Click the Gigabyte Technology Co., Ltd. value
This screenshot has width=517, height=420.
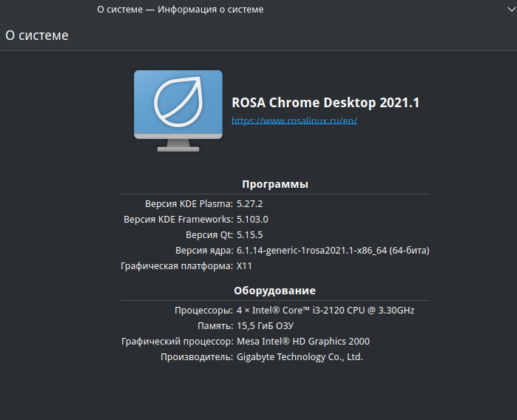pyautogui.click(x=300, y=357)
